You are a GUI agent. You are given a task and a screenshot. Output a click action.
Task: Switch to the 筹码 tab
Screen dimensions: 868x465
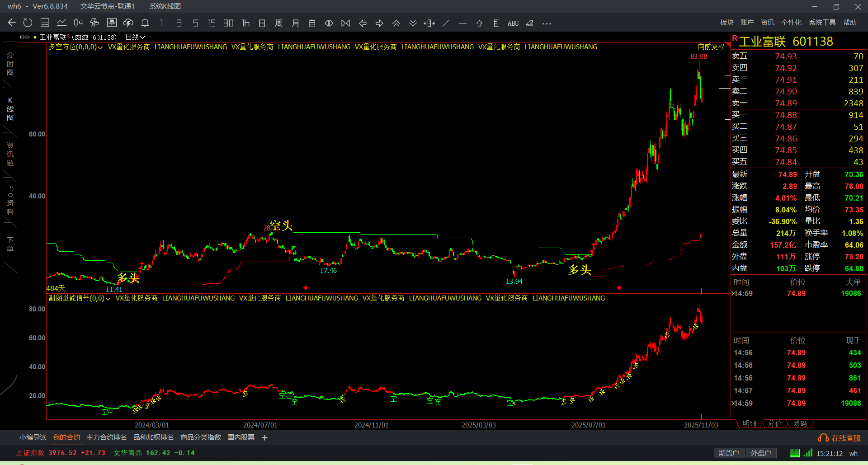(800, 423)
